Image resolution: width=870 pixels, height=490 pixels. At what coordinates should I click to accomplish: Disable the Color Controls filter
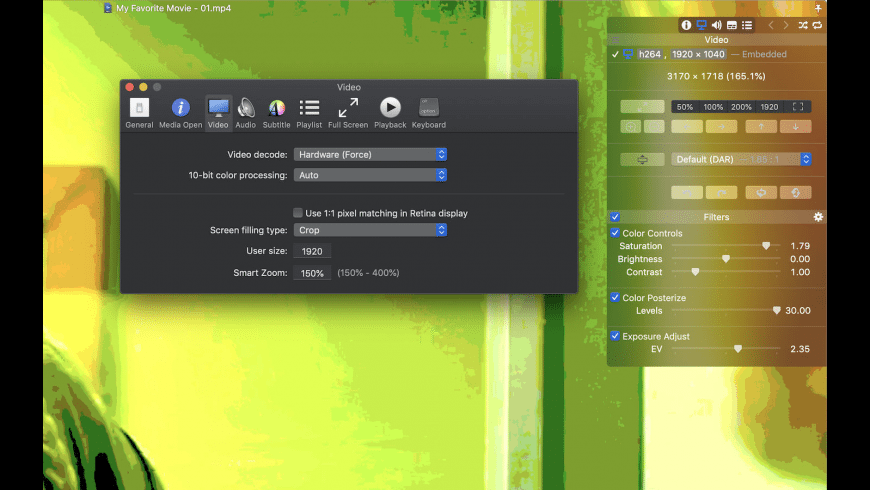(x=615, y=233)
